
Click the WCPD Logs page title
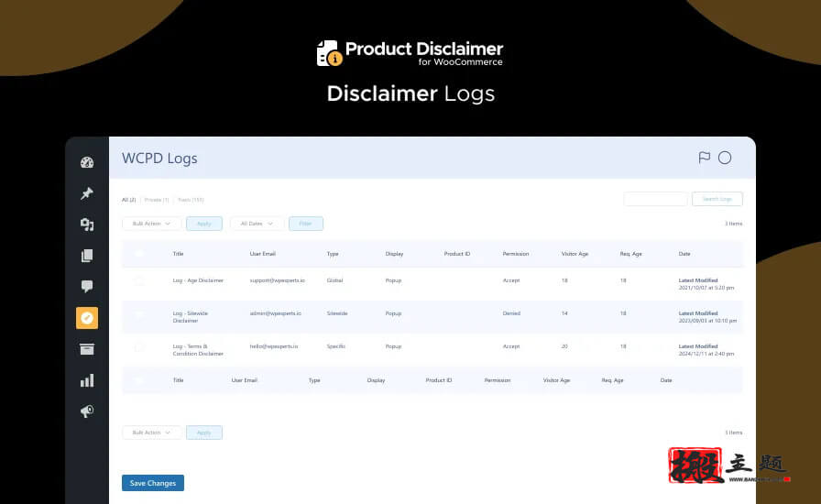(x=159, y=159)
